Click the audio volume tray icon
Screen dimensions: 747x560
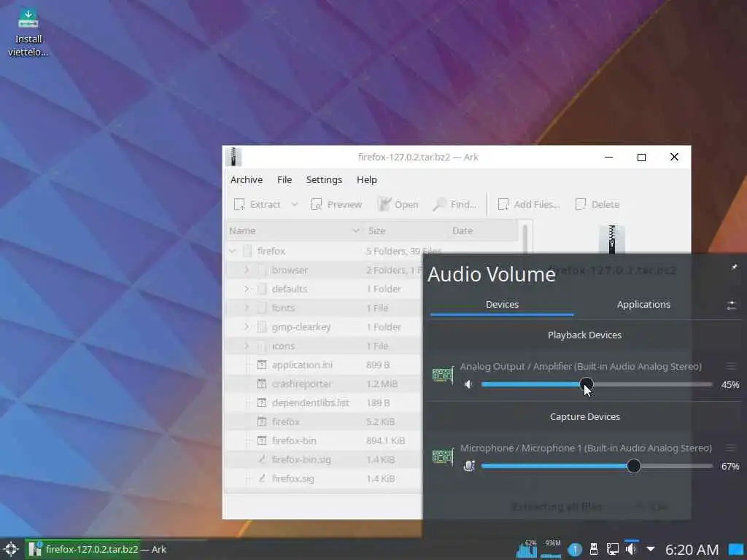point(631,550)
